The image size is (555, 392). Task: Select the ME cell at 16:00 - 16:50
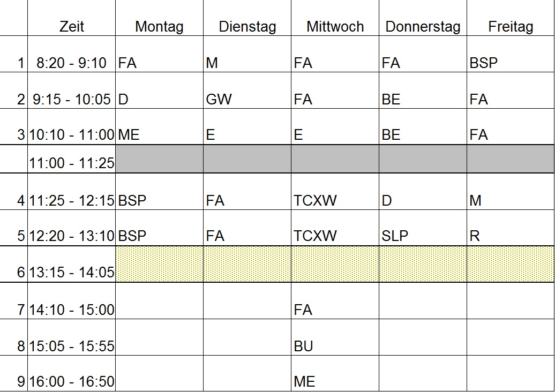(335, 373)
